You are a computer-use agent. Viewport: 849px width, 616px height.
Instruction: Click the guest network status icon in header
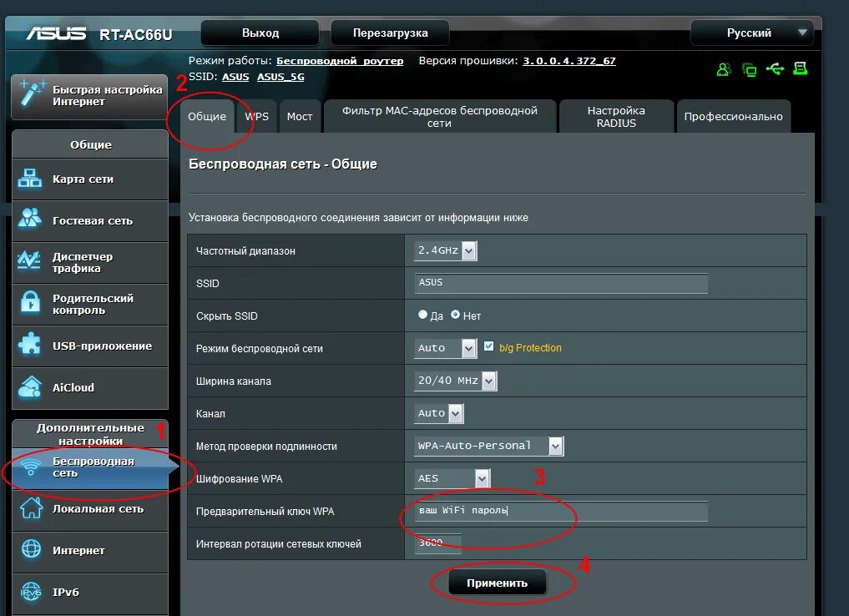tap(724, 69)
